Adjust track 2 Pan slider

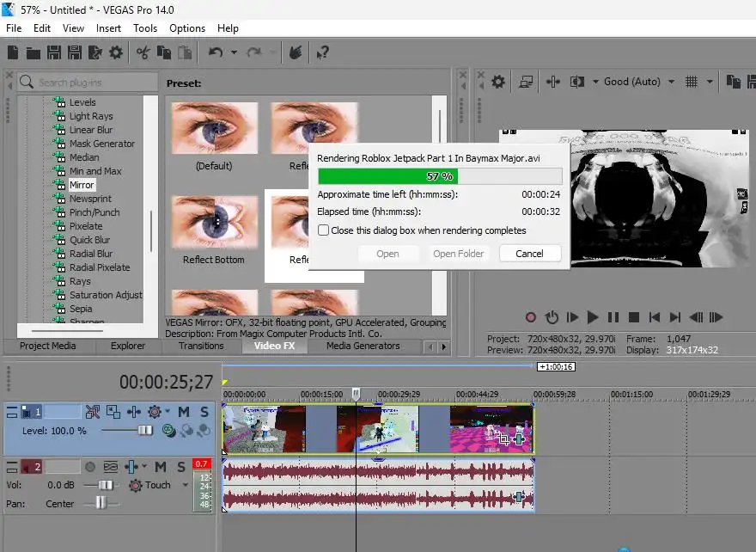pyautogui.click(x=101, y=503)
